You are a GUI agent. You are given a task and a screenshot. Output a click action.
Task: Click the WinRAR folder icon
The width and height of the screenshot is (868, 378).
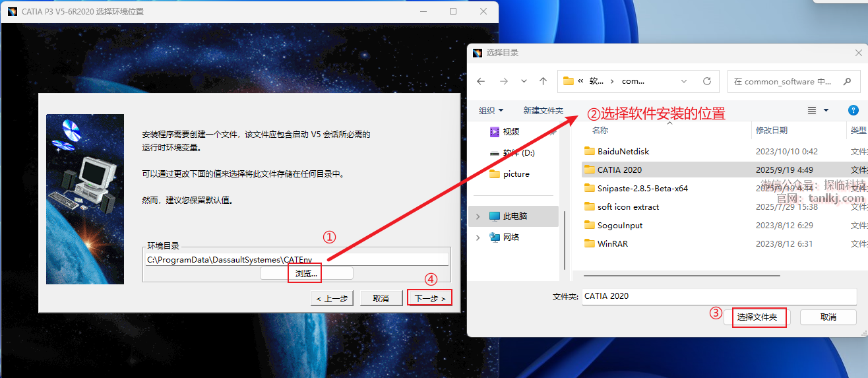tap(590, 243)
